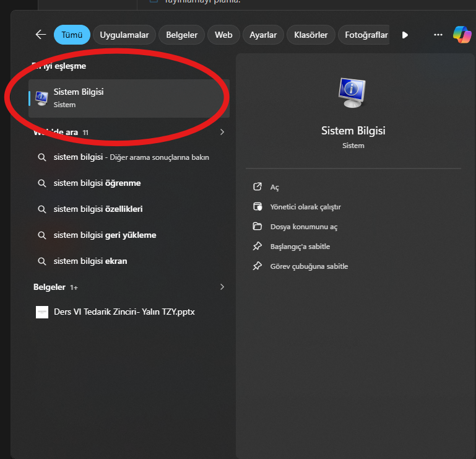Click the Sistem Bilgisi small app icon
This screenshot has height=459, width=476.
coord(41,98)
